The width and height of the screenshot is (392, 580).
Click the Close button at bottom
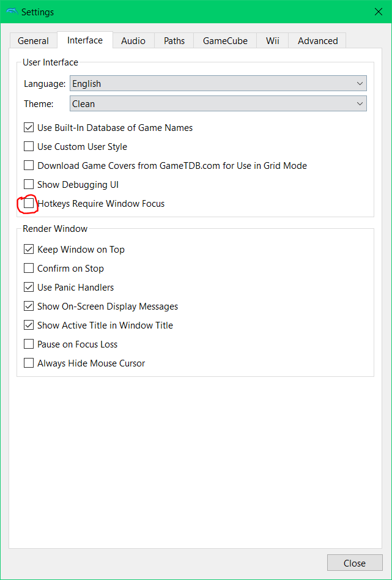tap(355, 563)
